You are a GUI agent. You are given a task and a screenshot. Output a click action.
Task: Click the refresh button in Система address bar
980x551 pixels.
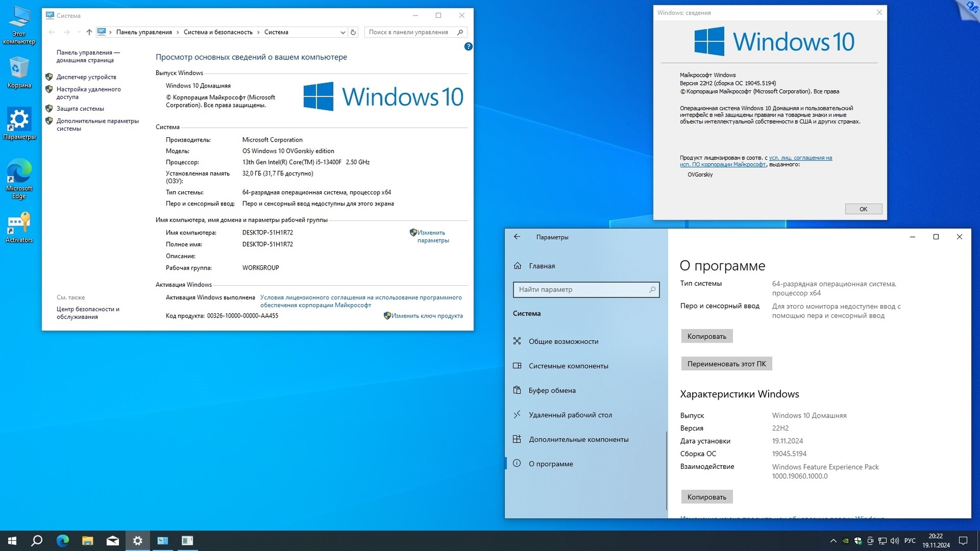click(354, 32)
